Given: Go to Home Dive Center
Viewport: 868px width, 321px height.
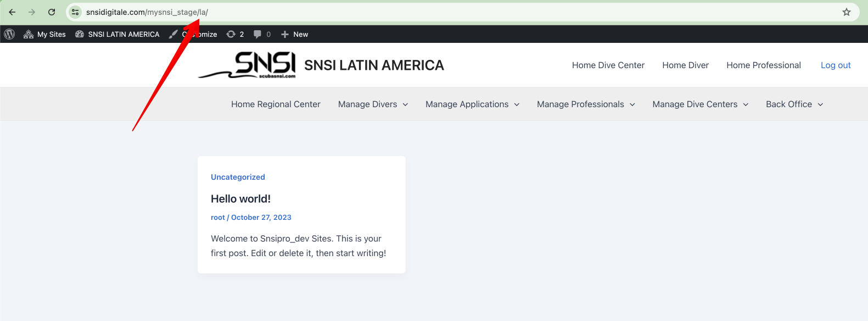Looking at the screenshot, I should coord(608,65).
